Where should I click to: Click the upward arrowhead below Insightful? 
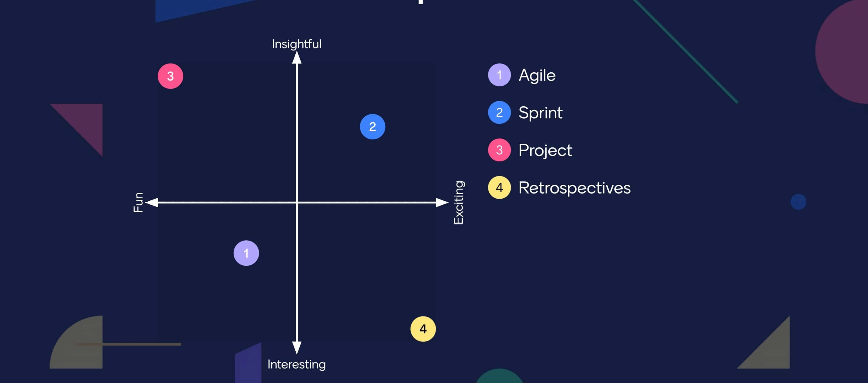(x=297, y=57)
